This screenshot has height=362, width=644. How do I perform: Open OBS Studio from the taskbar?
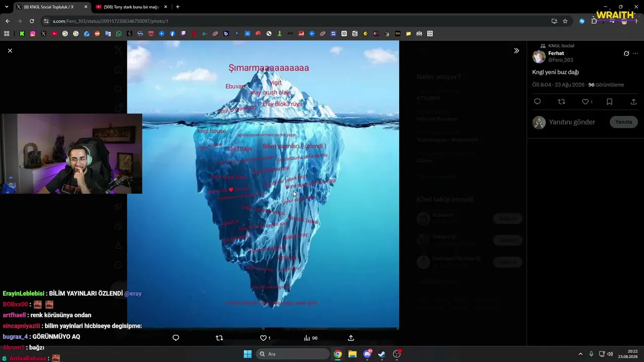coord(397,354)
